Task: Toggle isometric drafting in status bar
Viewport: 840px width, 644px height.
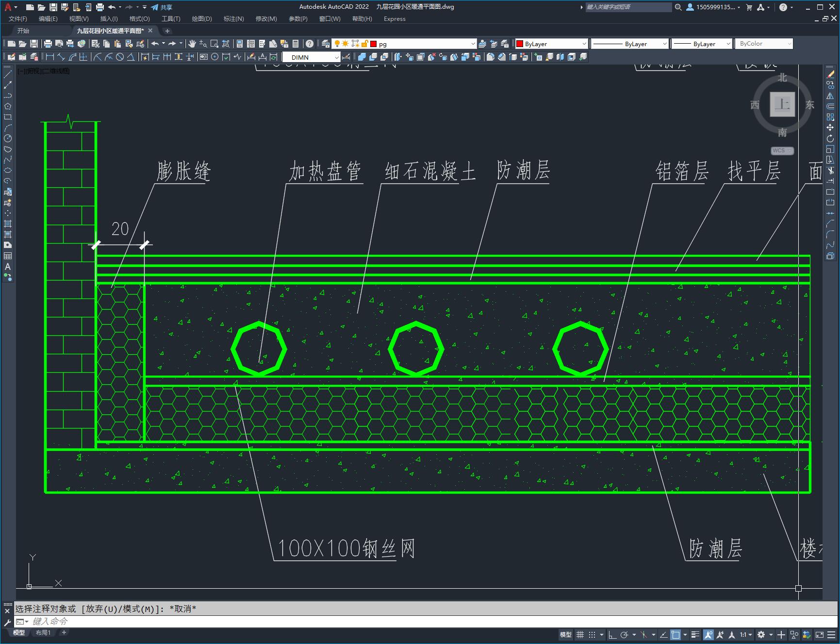Action: click(x=644, y=634)
